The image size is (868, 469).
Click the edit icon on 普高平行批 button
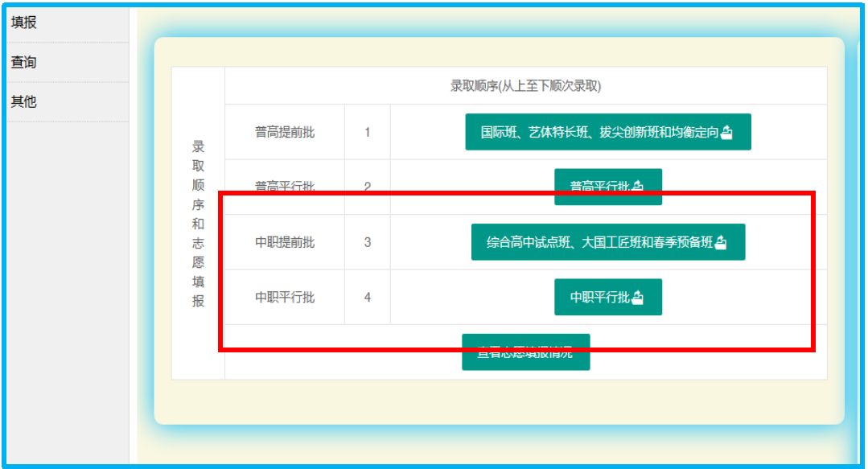coord(638,186)
